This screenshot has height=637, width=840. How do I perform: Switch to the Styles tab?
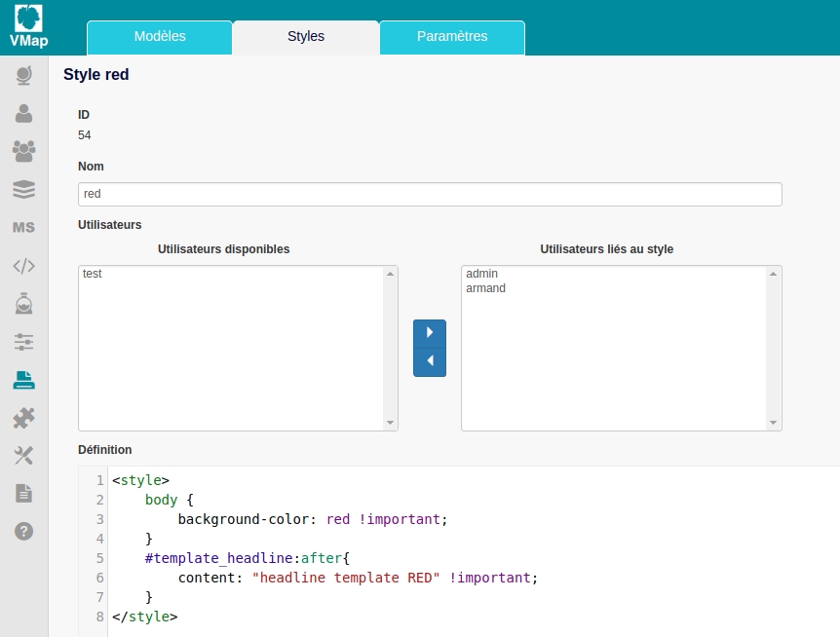[x=306, y=37]
